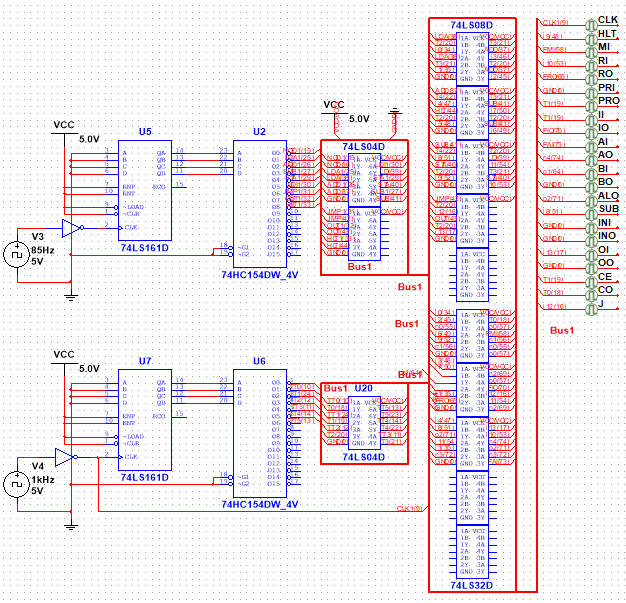Click the U2 reference label
The image size is (626, 603).
click(259, 132)
